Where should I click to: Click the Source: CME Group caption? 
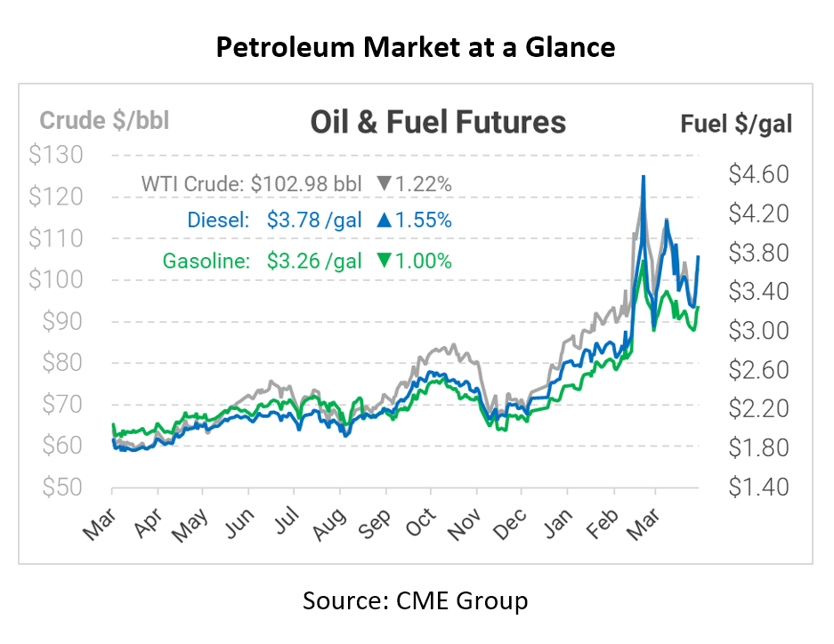(x=416, y=600)
